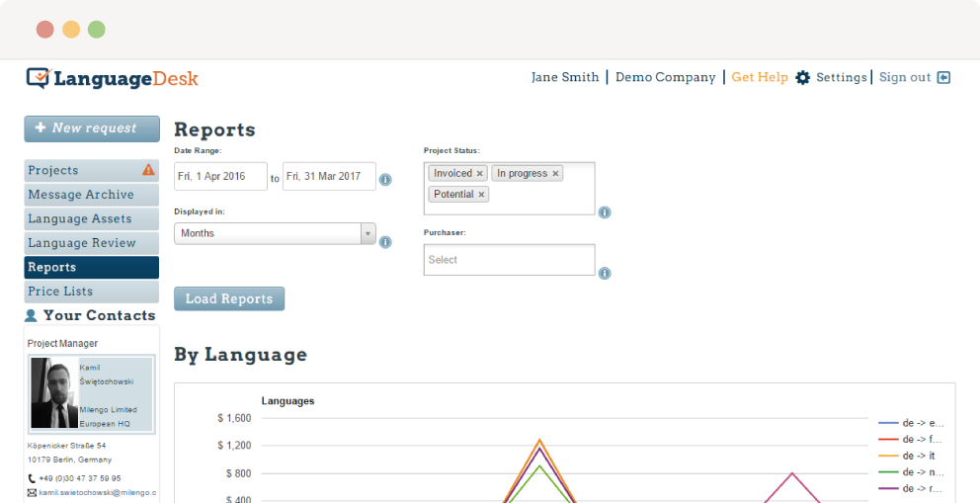Image resolution: width=980 pixels, height=503 pixels.
Task: Select the Reports sidebar item
Action: 91,268
